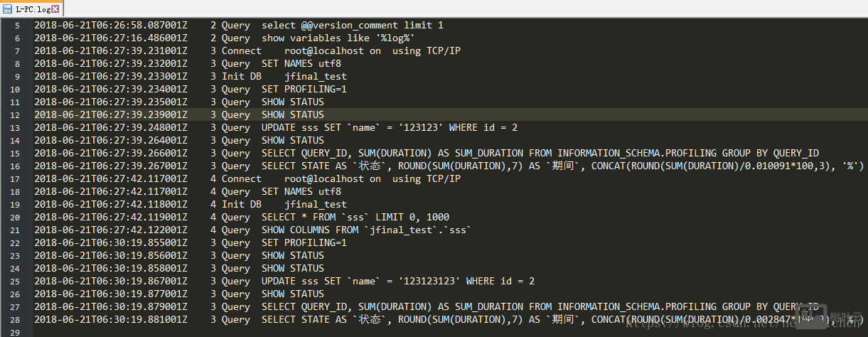This screenshot has width=868, height=337.
Task: Click 'SELECT * FROM `sss` LIMIT 0, 1000' text
Action: tap(355, 218)
